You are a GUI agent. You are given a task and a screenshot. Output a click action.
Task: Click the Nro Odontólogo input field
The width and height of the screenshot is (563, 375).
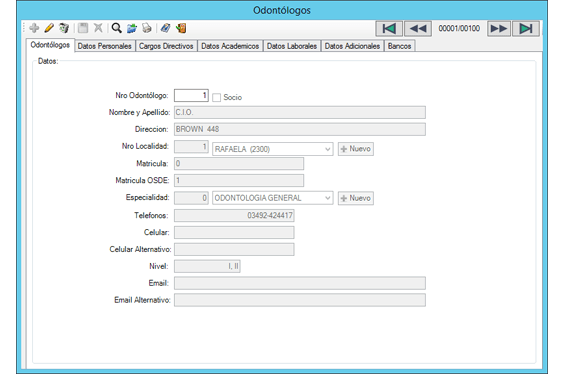click(x=191, y=95)
